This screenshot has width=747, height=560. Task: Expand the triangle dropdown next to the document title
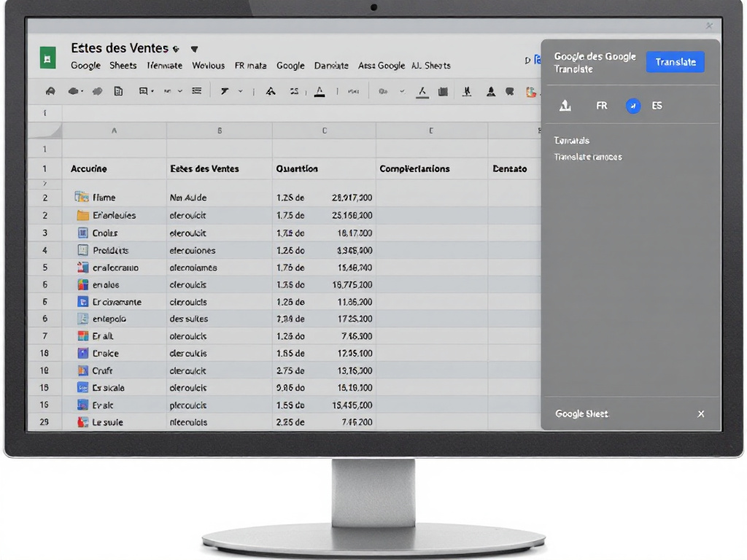pos(194,49)
